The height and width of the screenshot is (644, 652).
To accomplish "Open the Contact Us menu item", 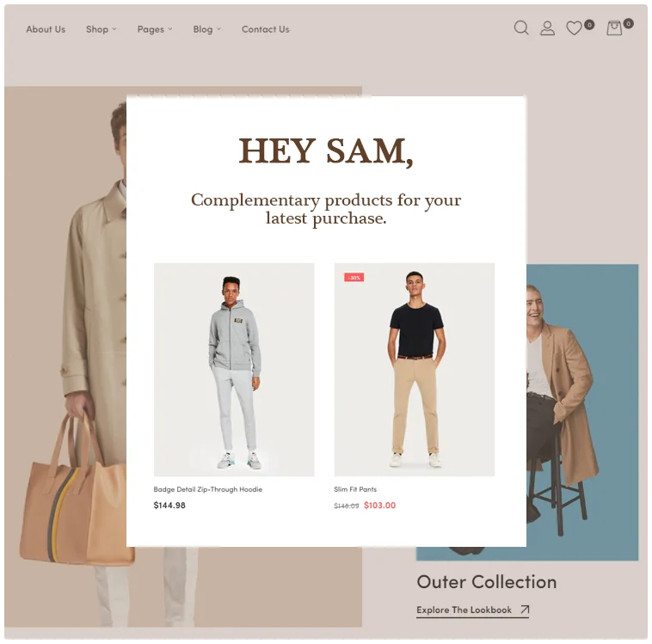I will pyautogui.click(x=265, y=29).
